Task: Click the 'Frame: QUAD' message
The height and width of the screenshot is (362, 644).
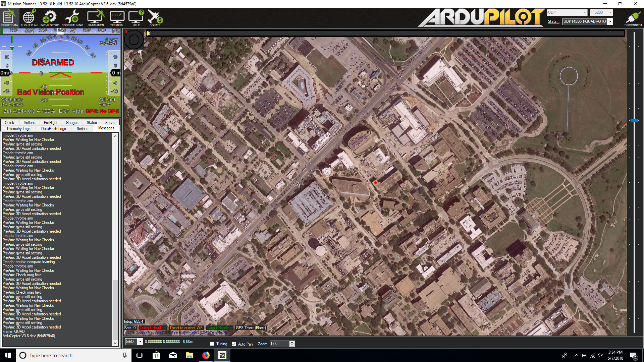Action: (x=14, y=331)
